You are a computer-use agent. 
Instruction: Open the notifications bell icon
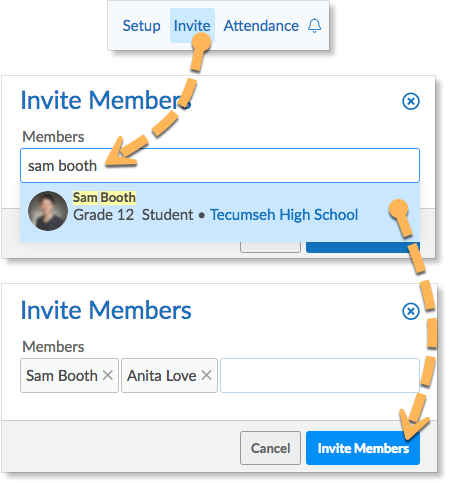tap(314, 26)
